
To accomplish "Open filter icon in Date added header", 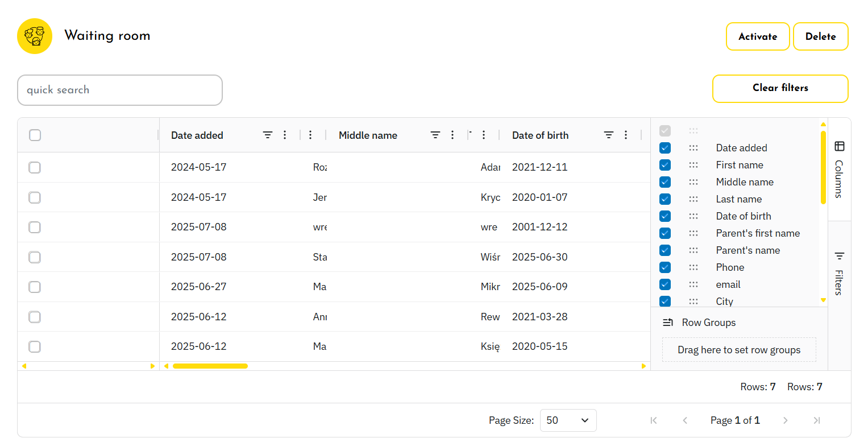I will 268,135.
